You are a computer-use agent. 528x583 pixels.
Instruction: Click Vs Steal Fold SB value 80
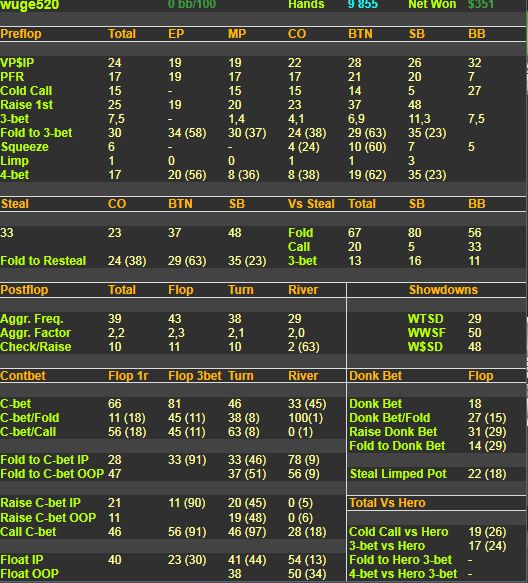point(415,233)
